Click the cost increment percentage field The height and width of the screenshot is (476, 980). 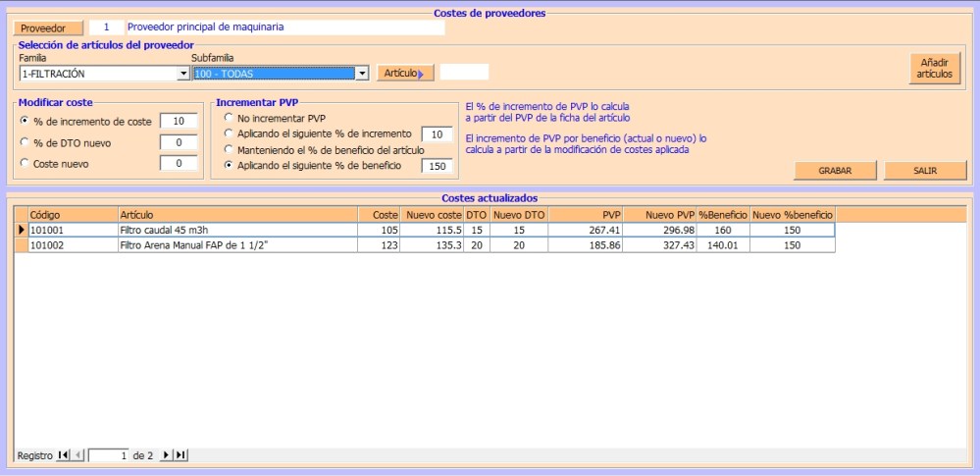click(179, 122)
